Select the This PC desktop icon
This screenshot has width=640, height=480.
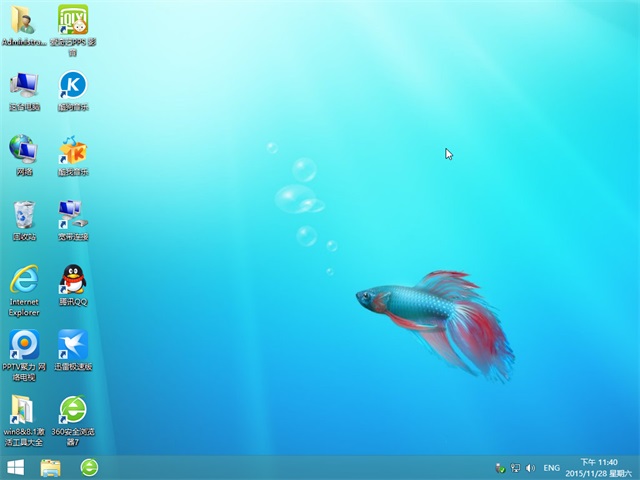tap(23, 85)
